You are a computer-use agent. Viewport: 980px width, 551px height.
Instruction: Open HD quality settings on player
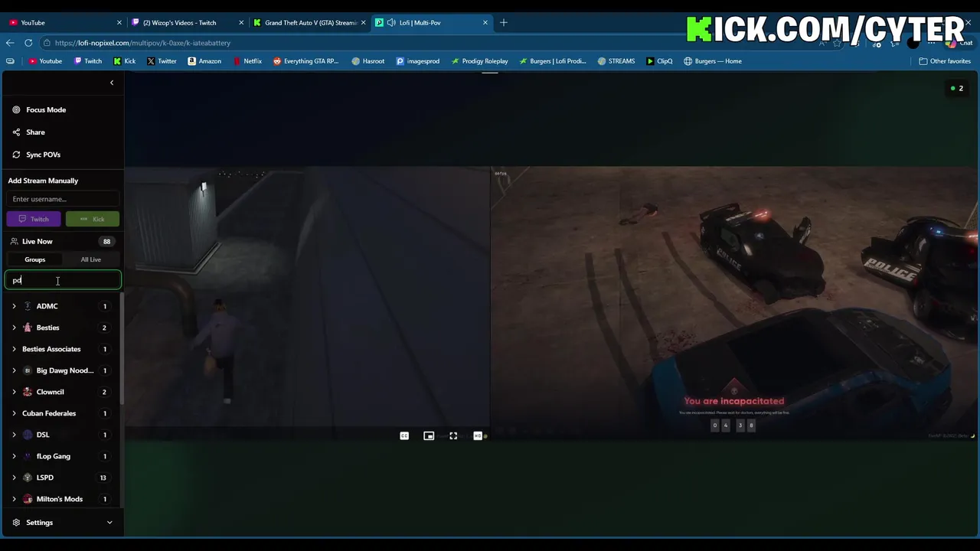click(479, 436)
